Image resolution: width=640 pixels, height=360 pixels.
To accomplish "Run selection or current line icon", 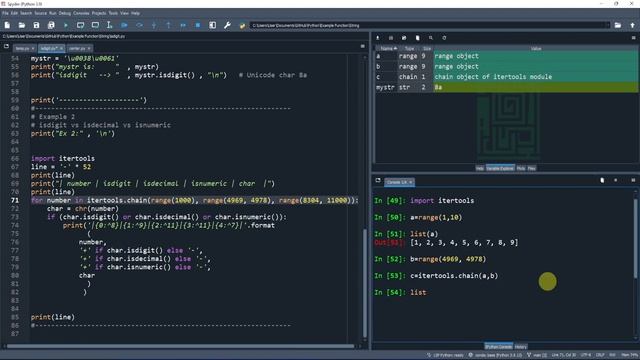I will (x=109, y=25).
